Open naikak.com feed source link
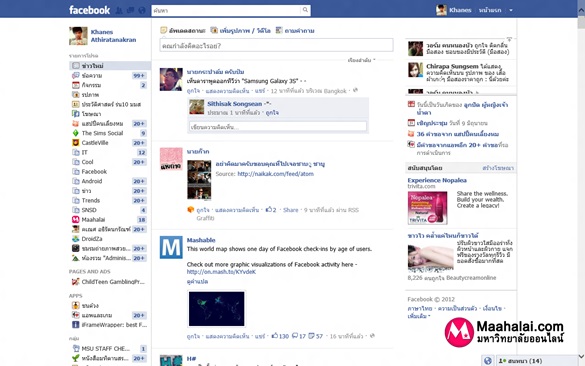This screenshot has height=366, width=585. click(x=275, y=174)
